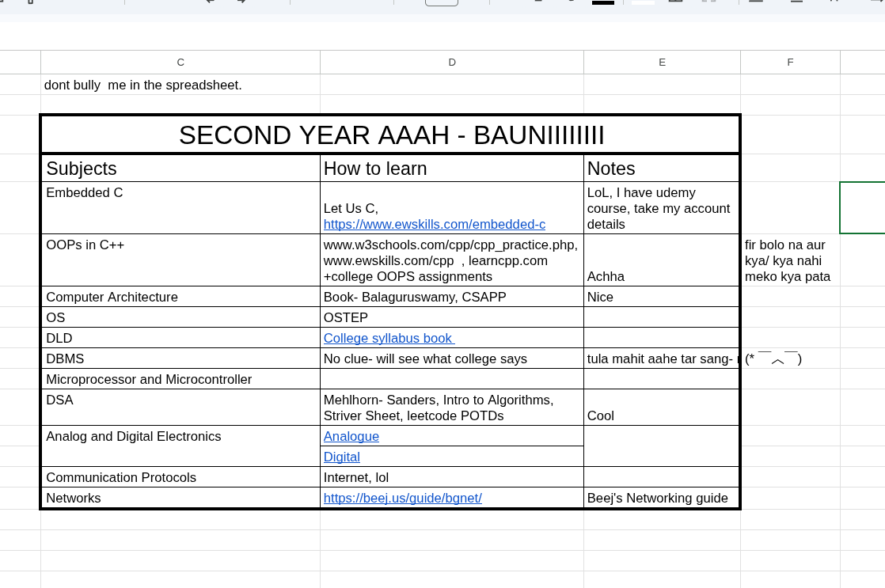Select 'Microprocessor and Microcontroller' cell
This screenshot has width=885, height=588.
point(180,379)
